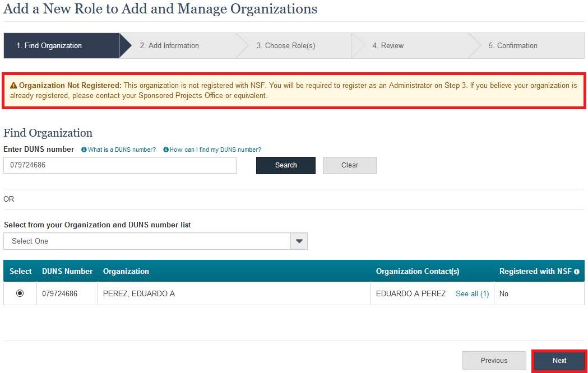Open the "See all (1)" contacts link
This screenshot has width=588, height=373.
coord(472,293)
